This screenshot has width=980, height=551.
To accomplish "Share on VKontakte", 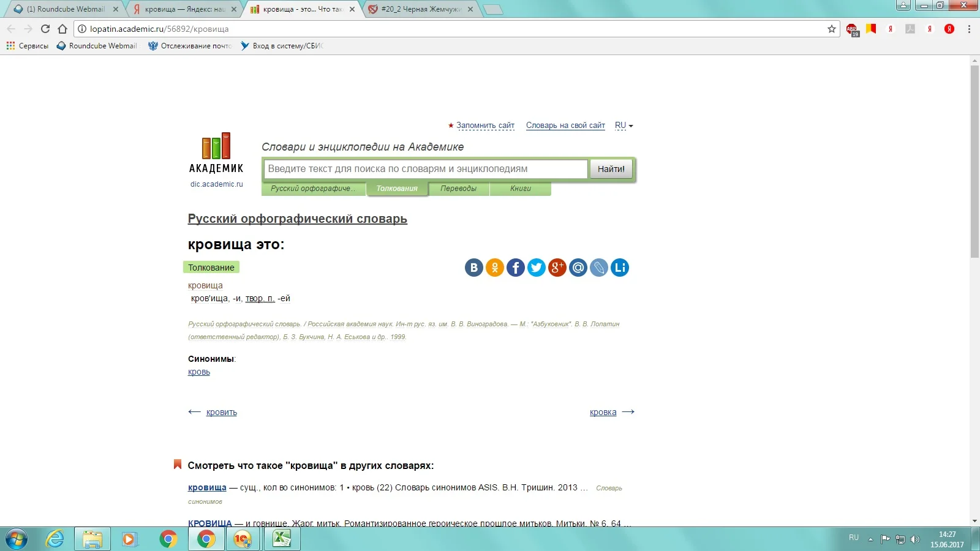I will click(x=473, y=268).
